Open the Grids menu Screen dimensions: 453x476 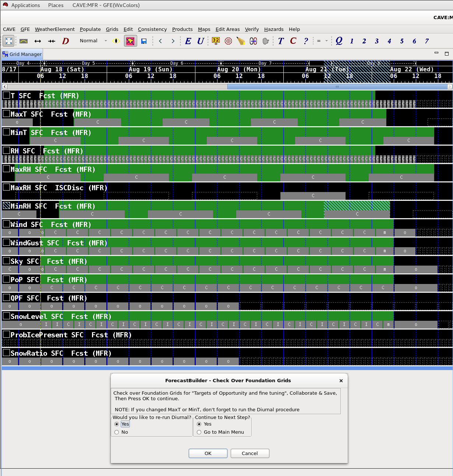click(112, 29)
